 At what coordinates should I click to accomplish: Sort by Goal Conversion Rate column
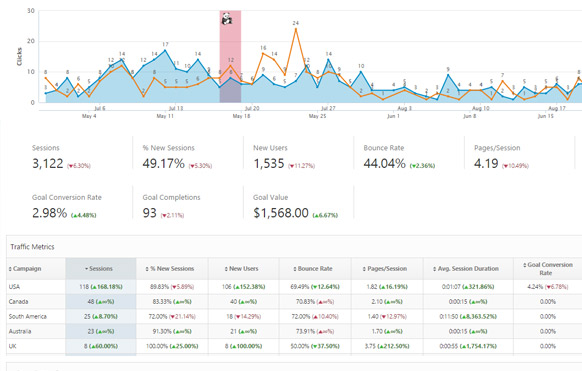[547, 269]
